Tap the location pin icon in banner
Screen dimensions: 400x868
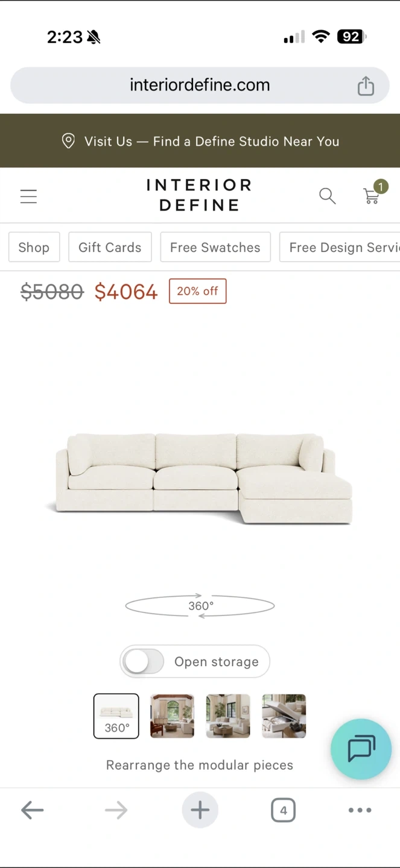(x=68, y=141)
